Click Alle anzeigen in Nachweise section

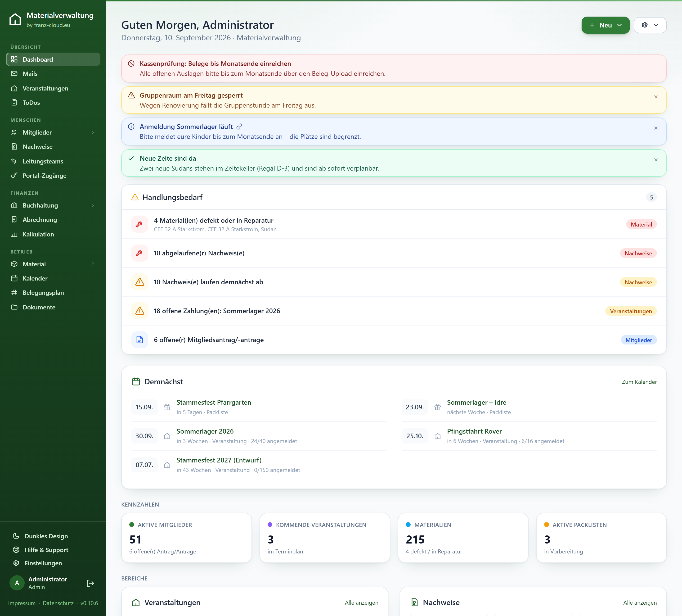640,603
